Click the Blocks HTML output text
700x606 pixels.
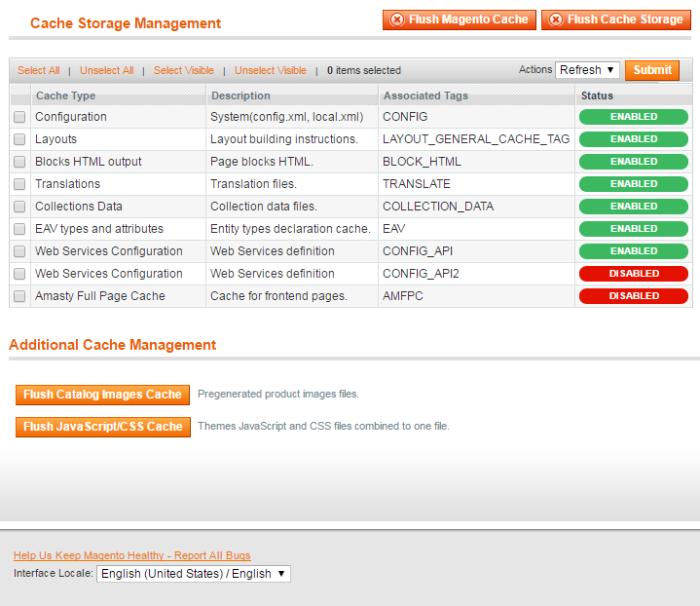(89, 162)
